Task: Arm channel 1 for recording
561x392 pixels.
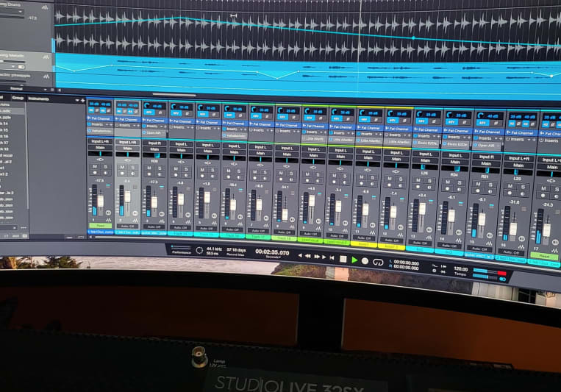Action: point(95,173)
